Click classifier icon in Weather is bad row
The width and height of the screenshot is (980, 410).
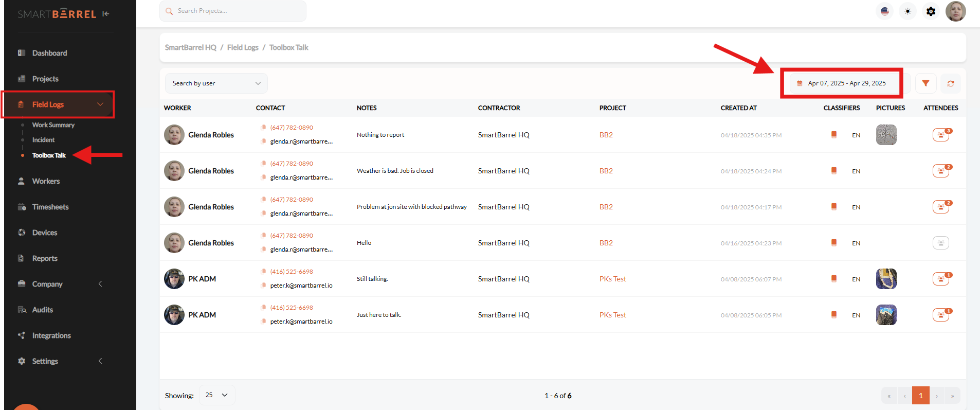coord(834,171)
